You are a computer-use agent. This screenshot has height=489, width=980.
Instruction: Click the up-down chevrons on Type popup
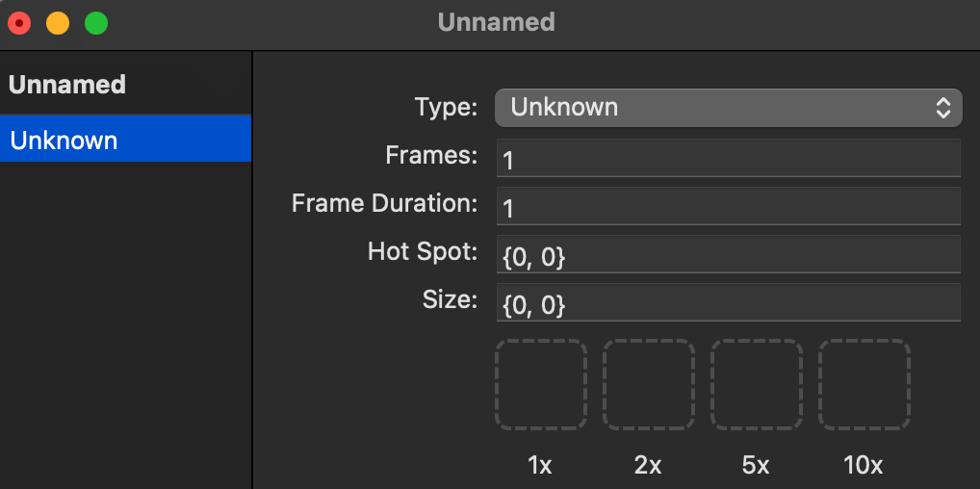(943, 107)
